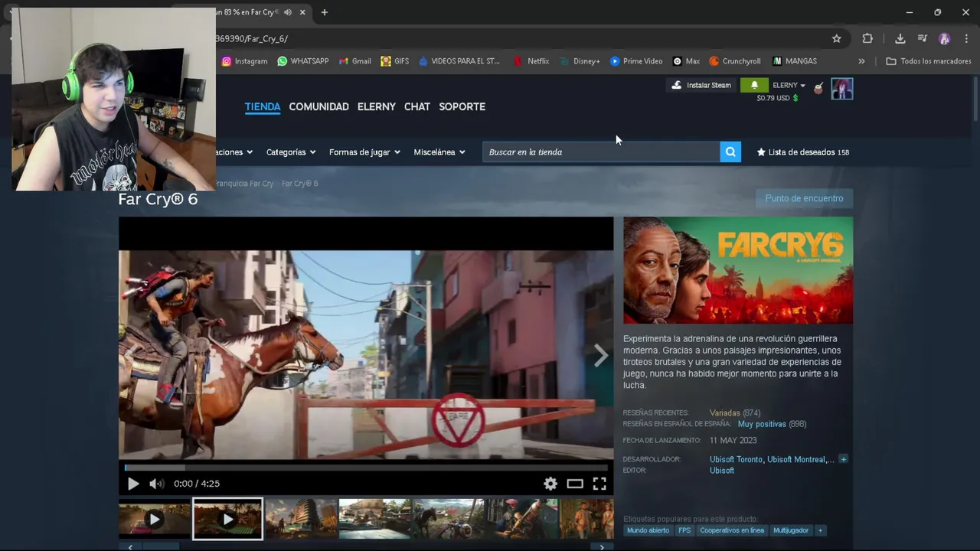Expand more tags plus button

(820, 530)
